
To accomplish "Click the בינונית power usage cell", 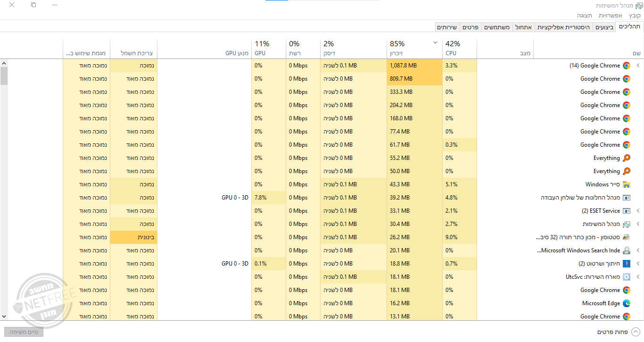I will click(x=134, y=237).
